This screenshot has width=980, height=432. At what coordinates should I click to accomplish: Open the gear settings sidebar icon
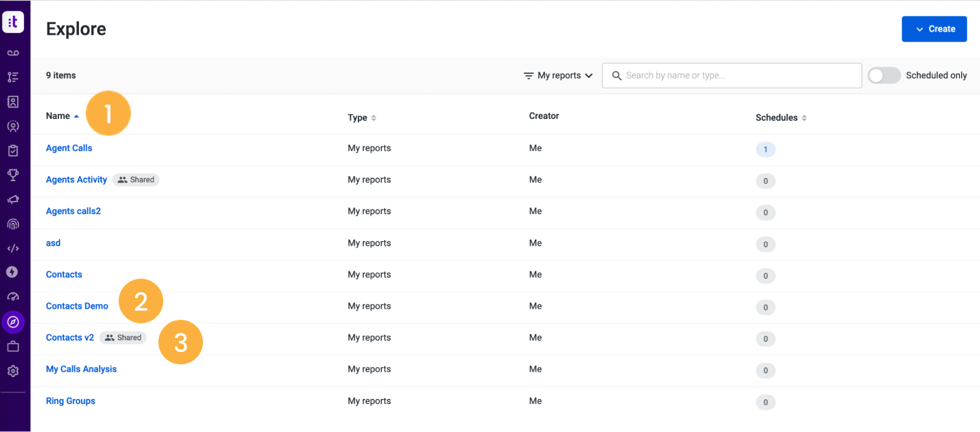[13, 371]
